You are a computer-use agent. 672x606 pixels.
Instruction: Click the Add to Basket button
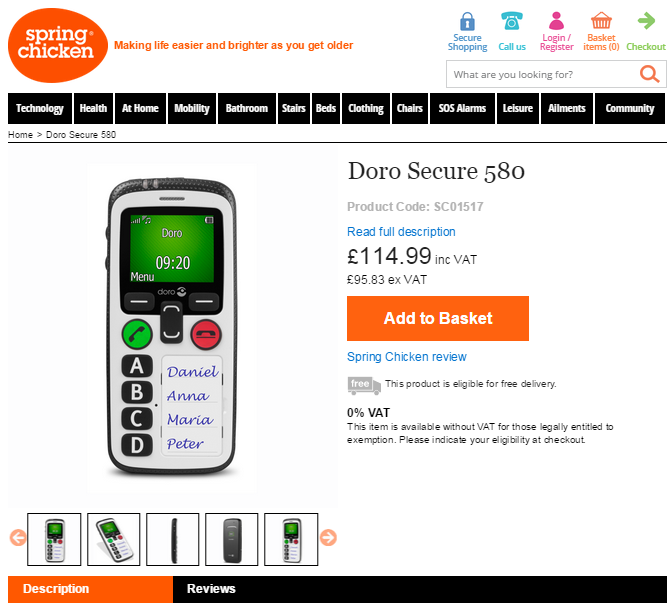tap(438, 318)
